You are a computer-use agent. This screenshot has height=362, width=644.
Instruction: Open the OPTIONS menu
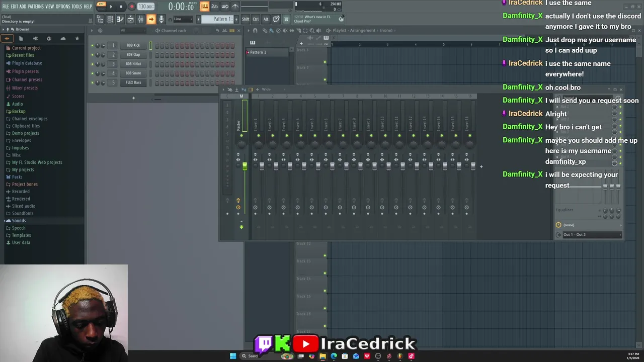coord(63,7)
